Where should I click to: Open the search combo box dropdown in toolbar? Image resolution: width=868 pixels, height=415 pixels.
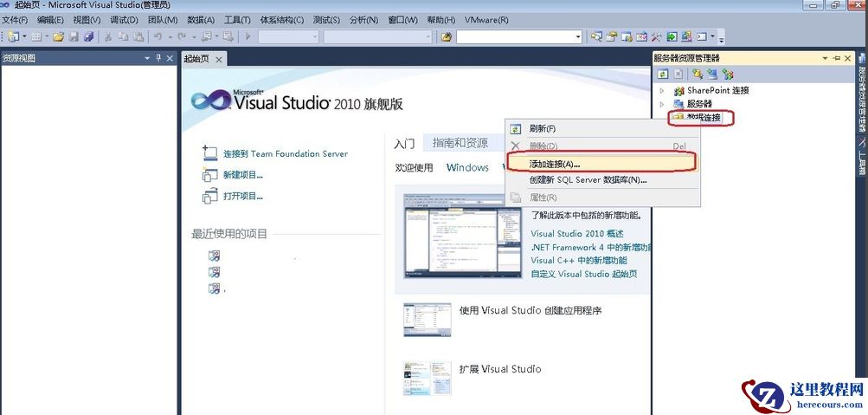(x=578, y=36)
